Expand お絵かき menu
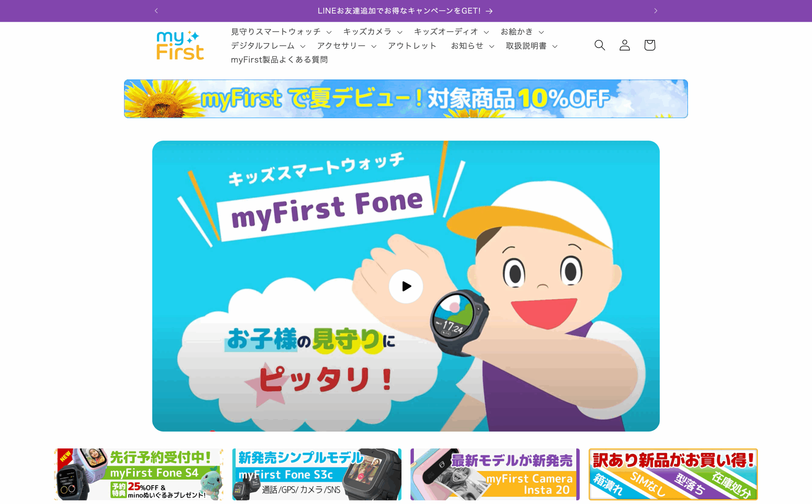Image resolution: width=812 pixels, height=504 pixels. coord(522,32)
